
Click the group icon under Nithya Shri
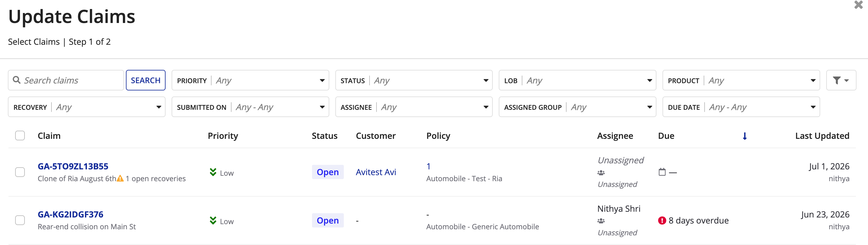tap(601, 221)
